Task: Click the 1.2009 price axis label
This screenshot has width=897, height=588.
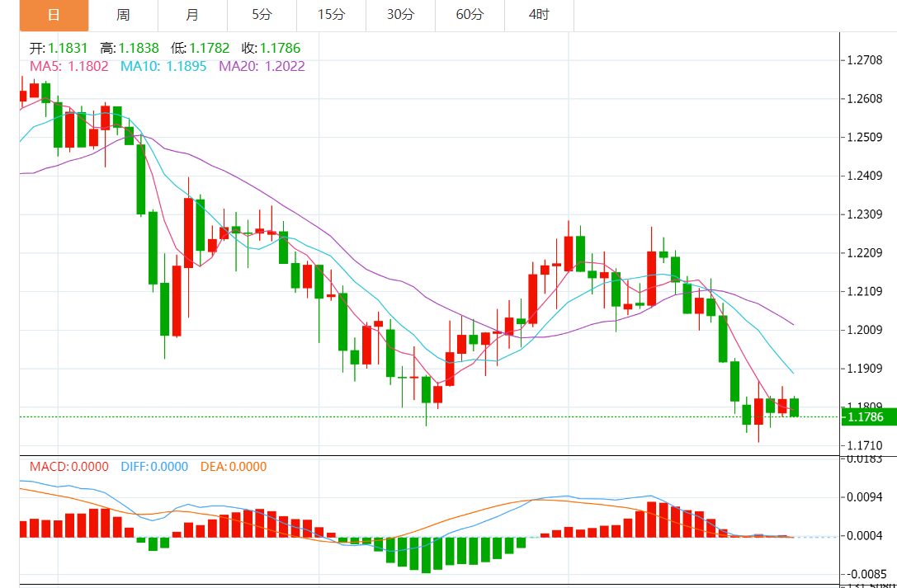Action: pyautogui.click(x=864, y=330)
